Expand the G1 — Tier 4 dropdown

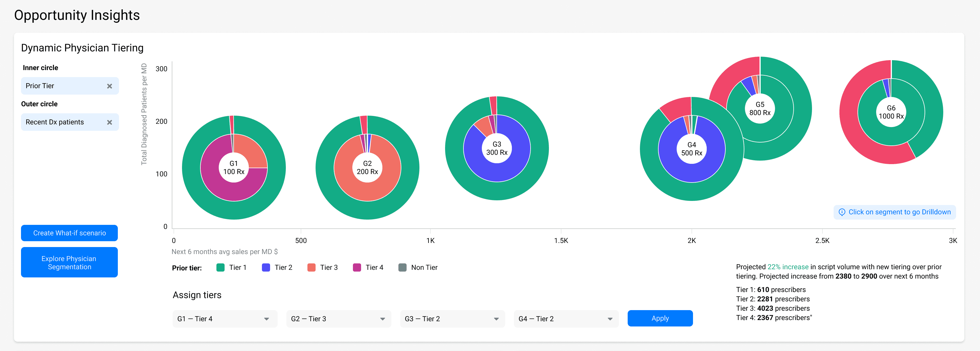pyautogui.click(x=225, y=319)
